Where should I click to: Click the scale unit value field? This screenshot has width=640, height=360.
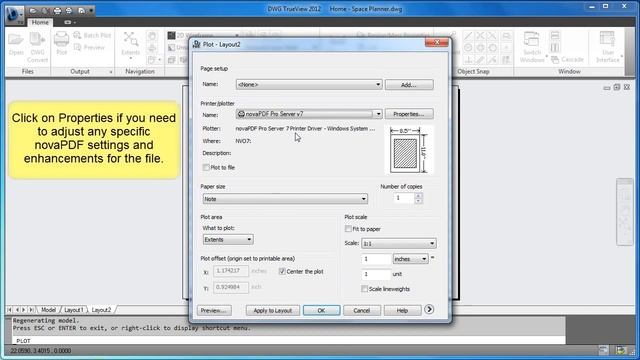click(376, 274)
